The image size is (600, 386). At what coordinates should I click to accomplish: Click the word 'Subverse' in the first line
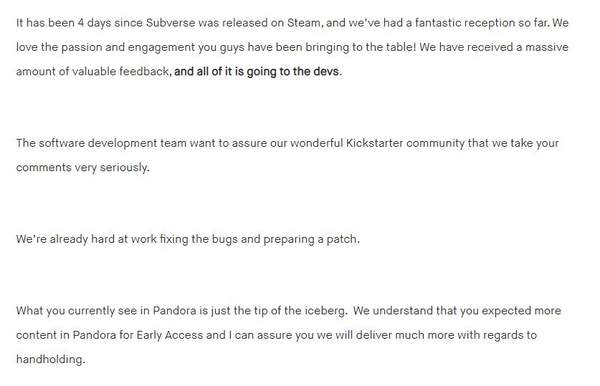(170, 23)
